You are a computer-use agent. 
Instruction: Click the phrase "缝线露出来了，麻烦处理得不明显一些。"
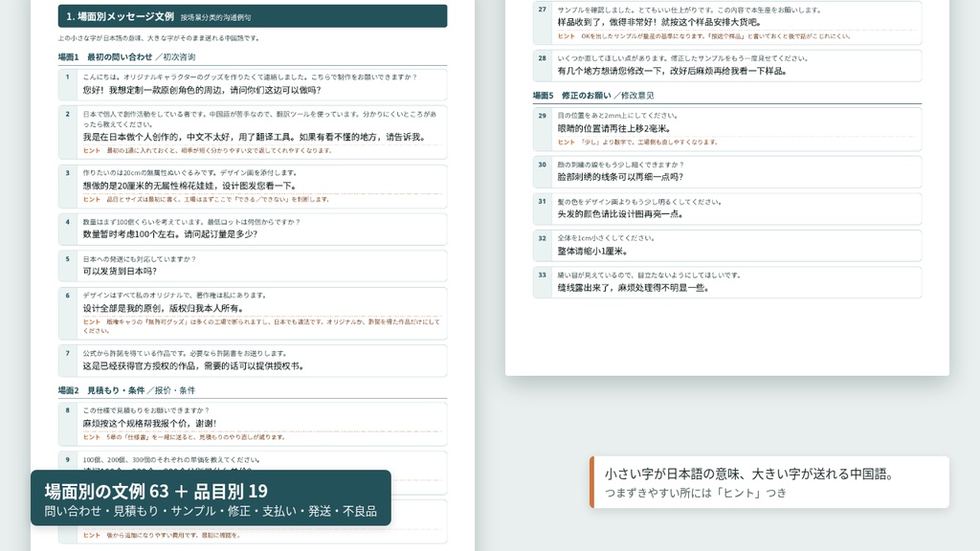pyautogui.click(x=634, y=288)
